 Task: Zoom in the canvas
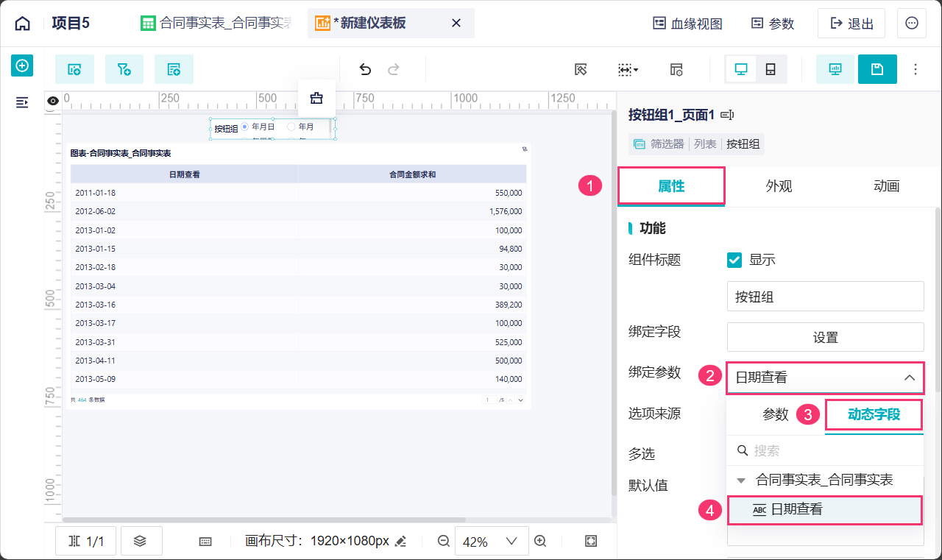click(x=540, y=541)
